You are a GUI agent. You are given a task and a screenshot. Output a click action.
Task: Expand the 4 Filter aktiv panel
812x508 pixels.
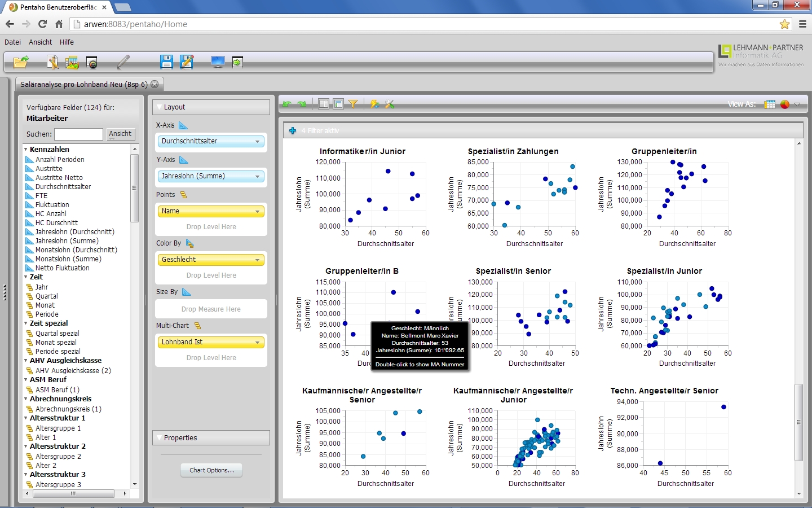293,131
